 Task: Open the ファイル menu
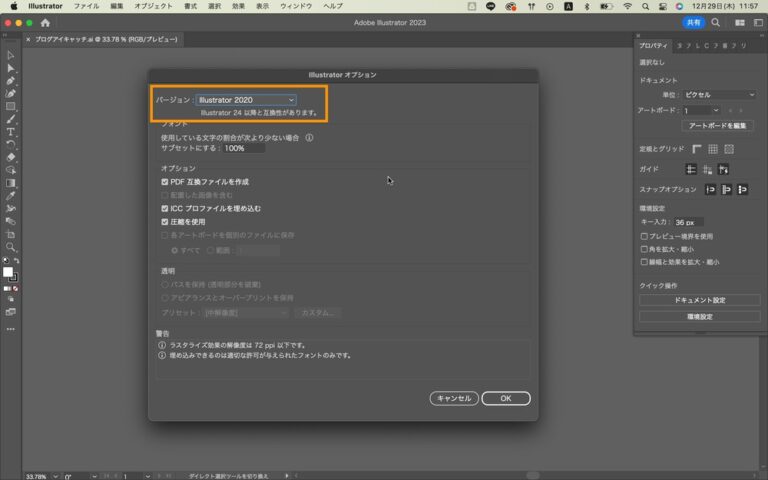[x=86, y=6]
